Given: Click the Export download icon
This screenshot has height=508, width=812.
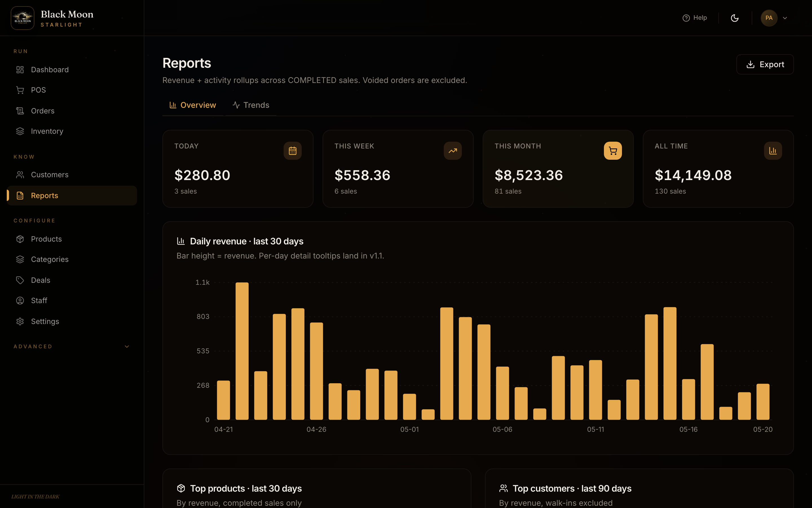Looking at the screenshot, I should click(751, 64).
